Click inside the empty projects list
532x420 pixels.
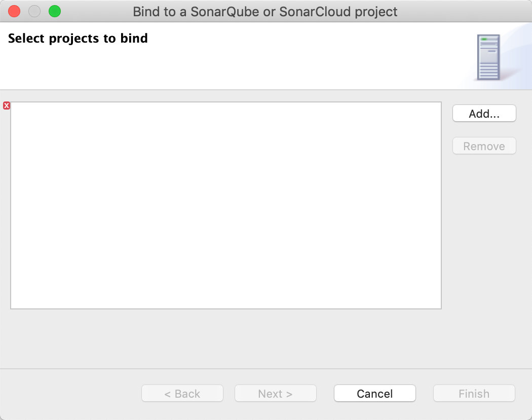pyautogui.click(x=225, y=205)
